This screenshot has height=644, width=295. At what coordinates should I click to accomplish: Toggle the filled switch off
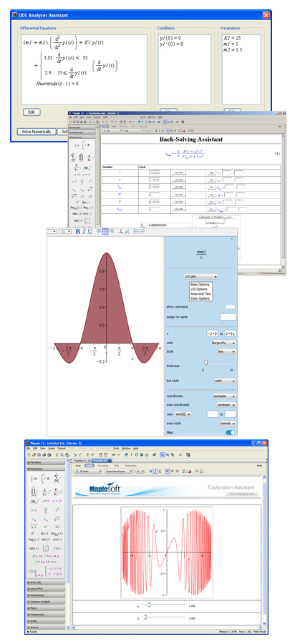pos(231,432)
